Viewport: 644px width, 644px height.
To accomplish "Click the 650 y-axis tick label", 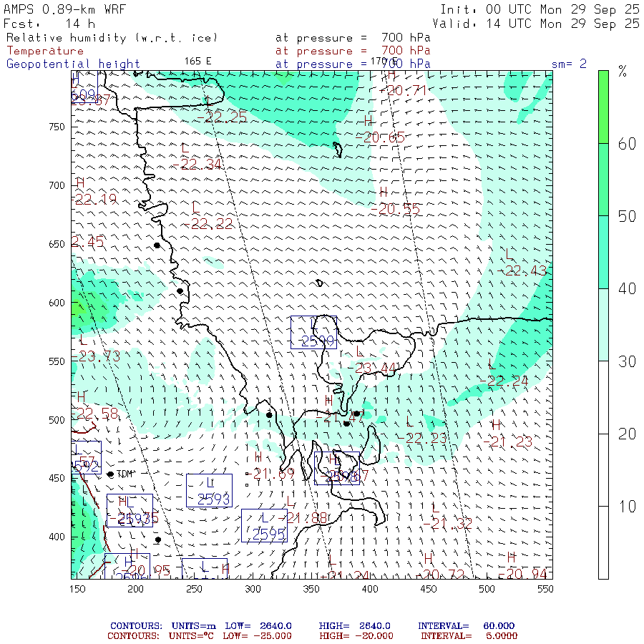I will pos(57,245).
